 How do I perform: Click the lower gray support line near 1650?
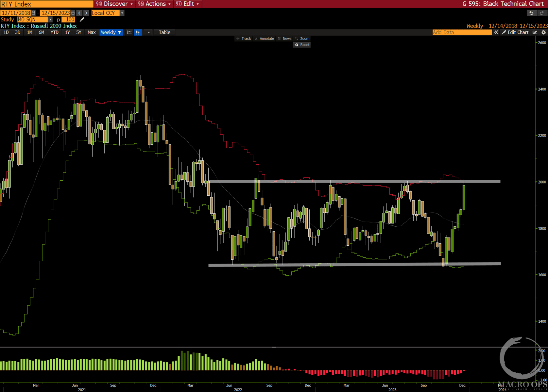354,264
